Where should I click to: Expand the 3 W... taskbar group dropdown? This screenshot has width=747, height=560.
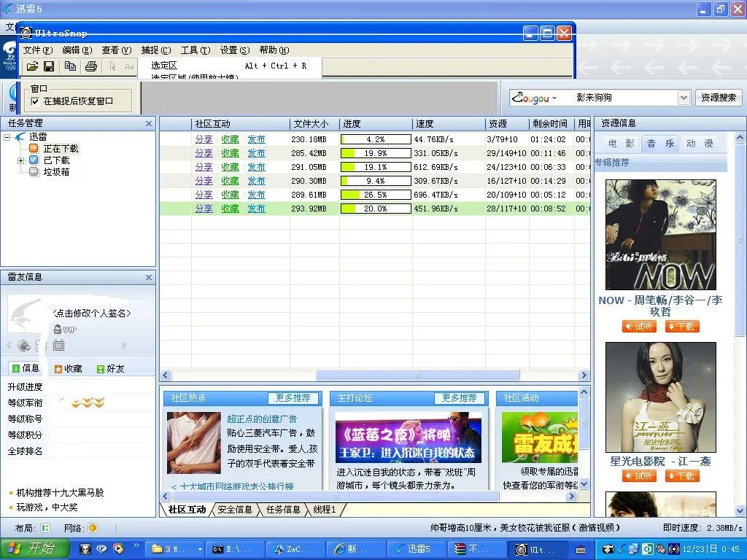click(200, 549)
